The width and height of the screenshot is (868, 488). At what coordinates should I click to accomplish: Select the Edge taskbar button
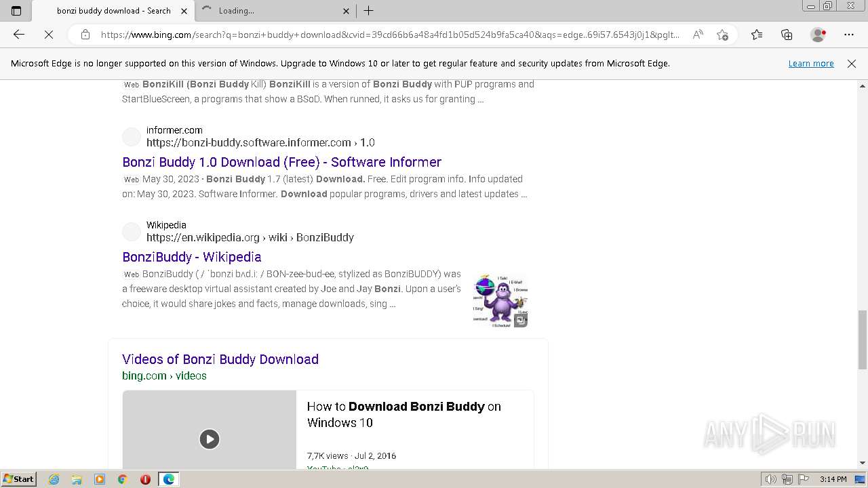tap(168, 479)
